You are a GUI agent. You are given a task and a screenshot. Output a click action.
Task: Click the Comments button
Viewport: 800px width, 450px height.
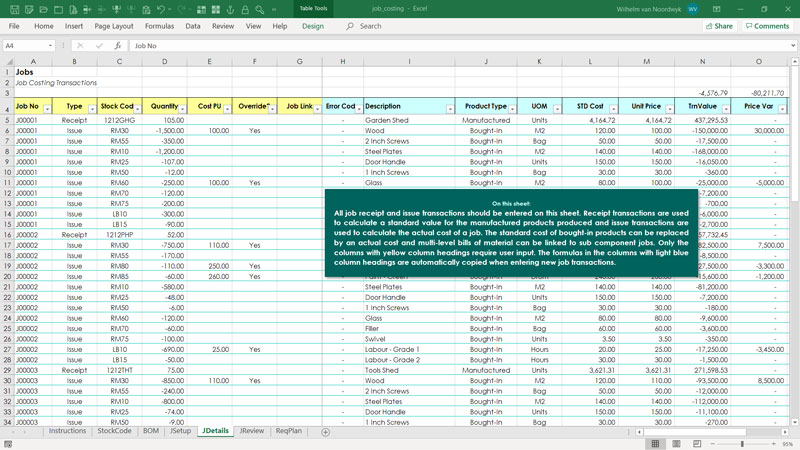(767, 26)
